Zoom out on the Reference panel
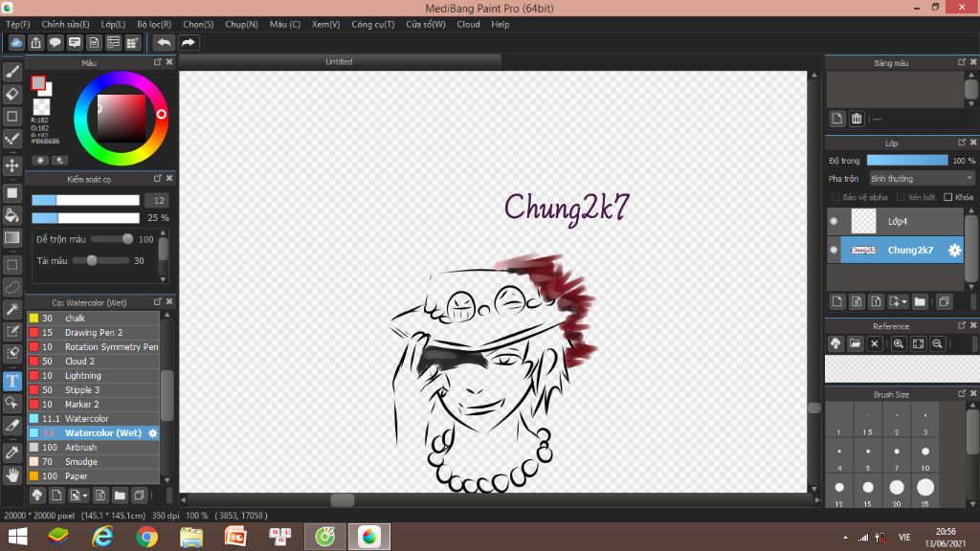The image size is (980, 551). (937, 343)
